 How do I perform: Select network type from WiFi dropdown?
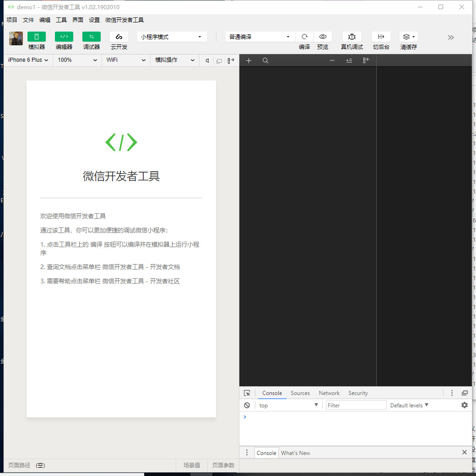[126, 60]
